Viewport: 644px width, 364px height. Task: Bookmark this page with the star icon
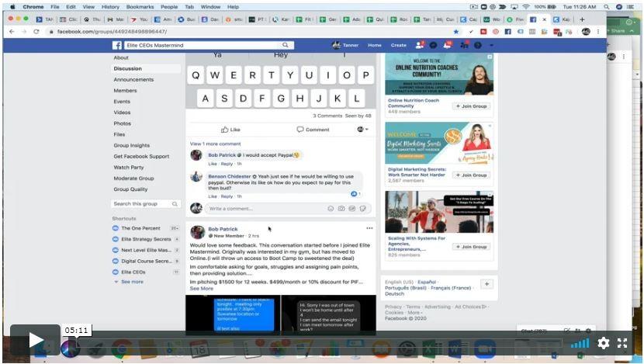pos(456,32)
